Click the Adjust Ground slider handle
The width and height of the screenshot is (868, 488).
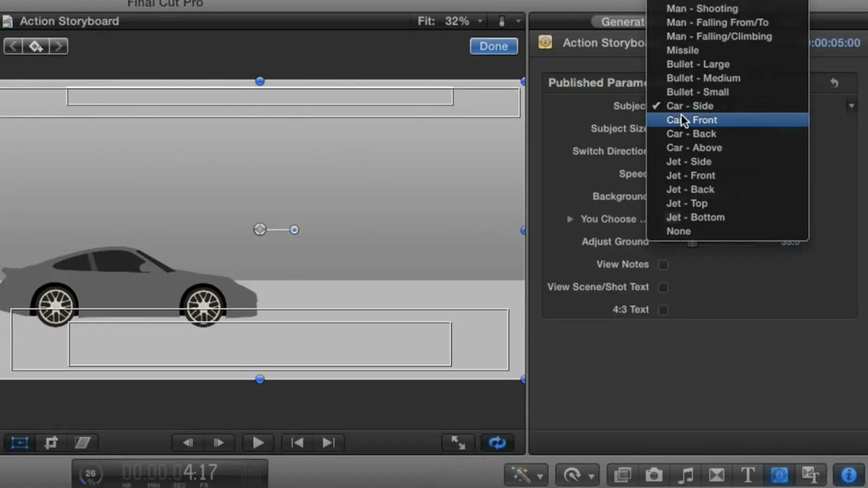click(692, 244)
